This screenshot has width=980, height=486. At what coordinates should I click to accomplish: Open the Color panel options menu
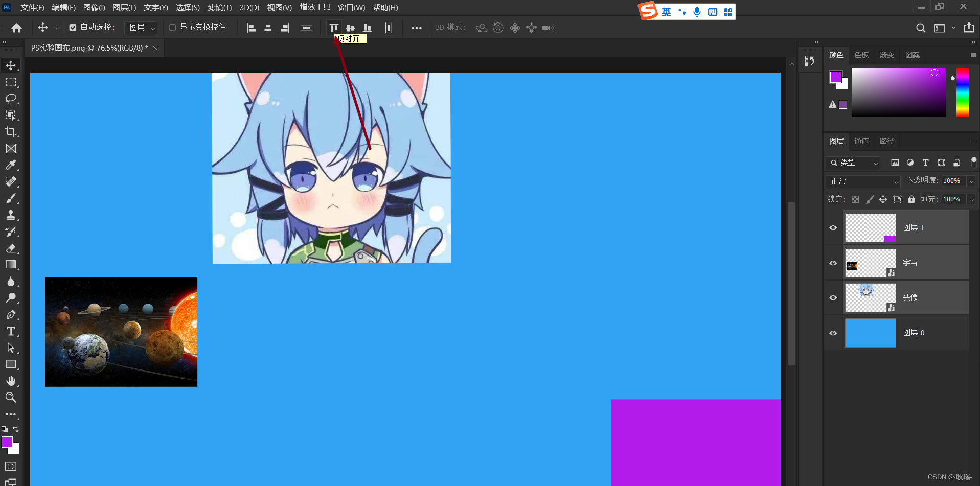(x=973, y=55)
